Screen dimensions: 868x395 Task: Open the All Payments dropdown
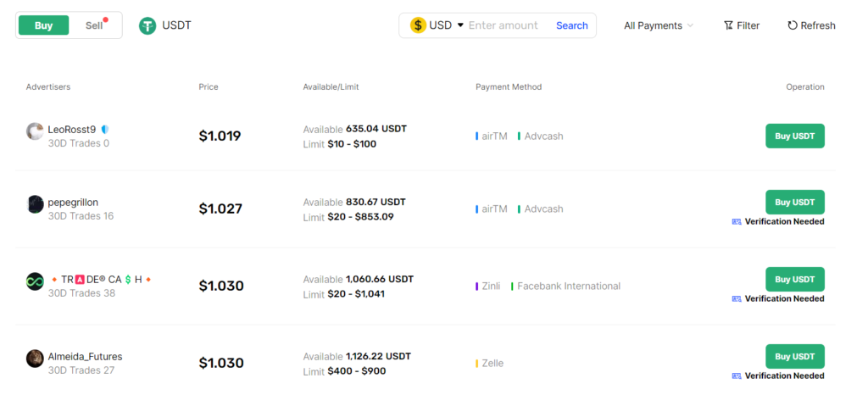(658, 25)
